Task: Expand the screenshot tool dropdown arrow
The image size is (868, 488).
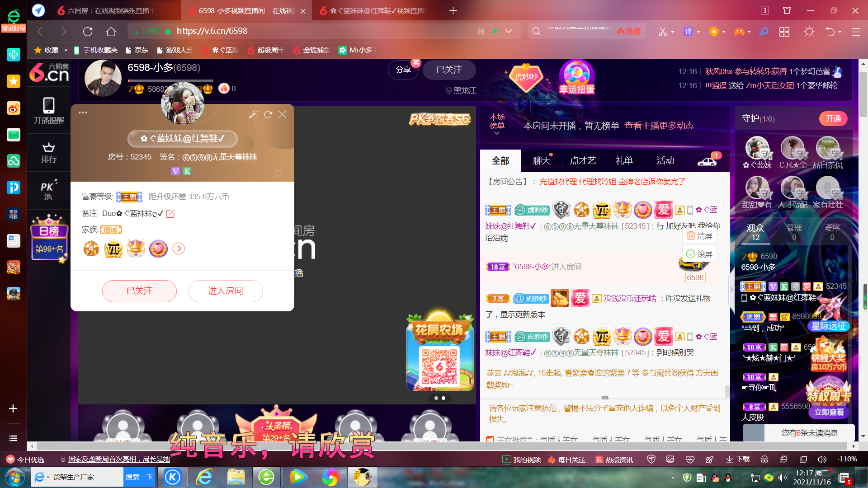Action: (x=673, y=32)
